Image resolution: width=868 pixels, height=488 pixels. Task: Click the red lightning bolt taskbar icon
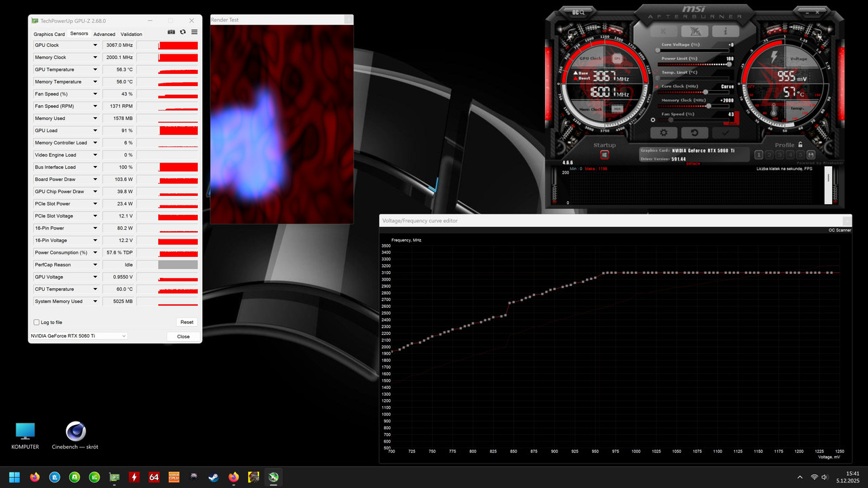(x=134, y=477)
